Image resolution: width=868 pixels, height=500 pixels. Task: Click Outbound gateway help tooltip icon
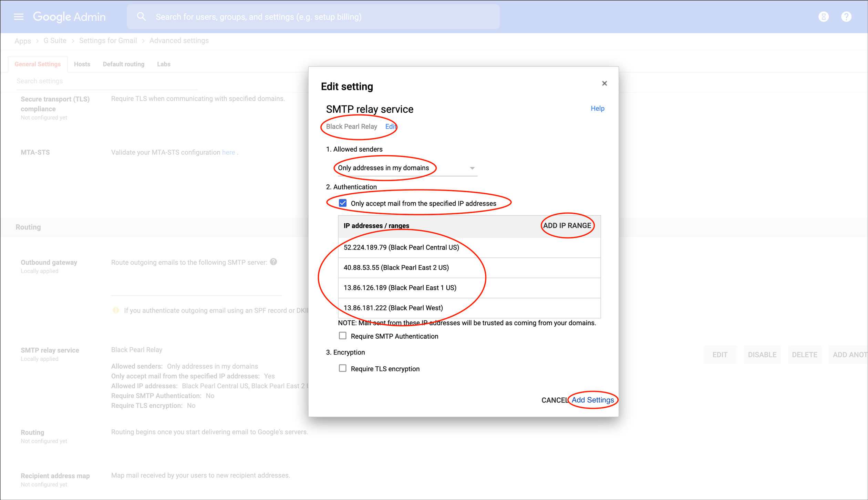[x=273, y=262]
